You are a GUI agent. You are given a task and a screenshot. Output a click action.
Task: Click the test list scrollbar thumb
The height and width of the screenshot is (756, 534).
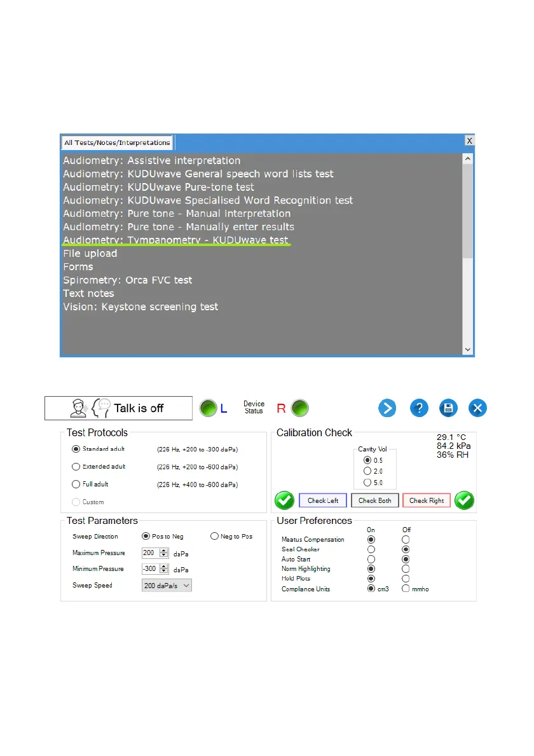(467, 210)
